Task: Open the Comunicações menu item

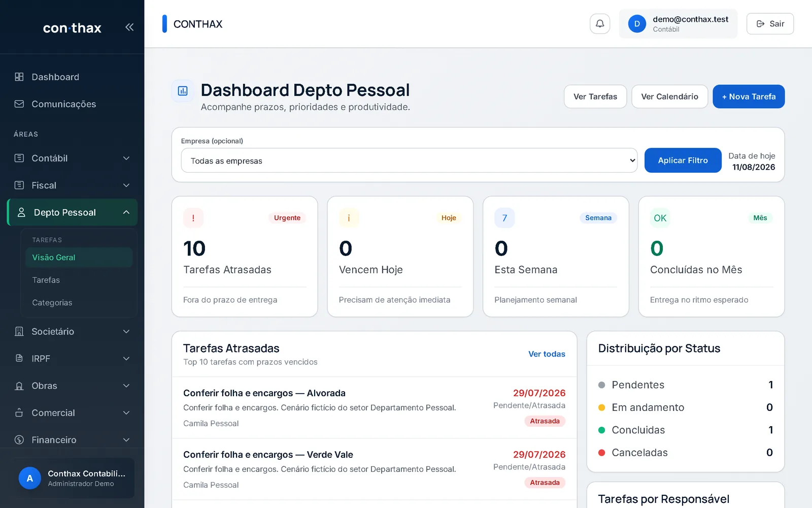Action: tap(72, 104)
